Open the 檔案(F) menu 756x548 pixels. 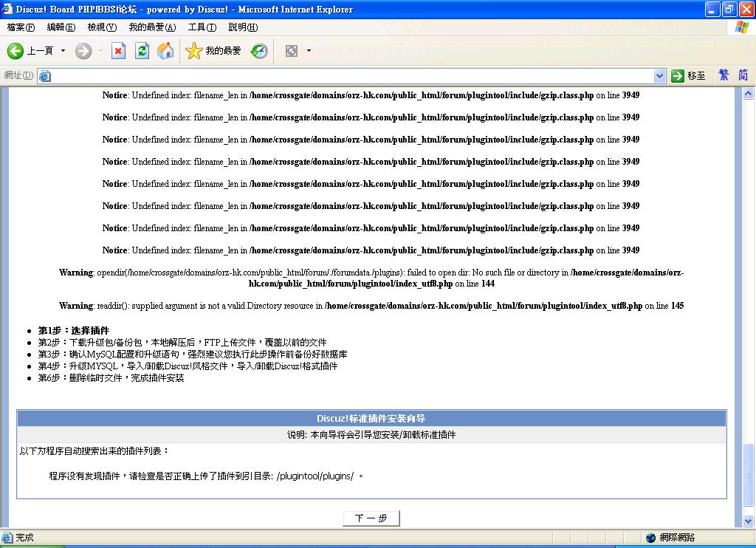(x=21, y=27)
